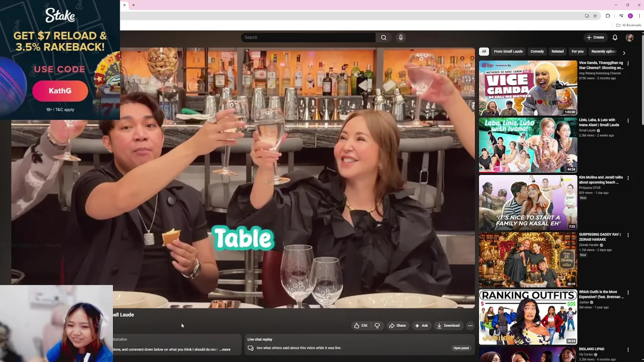Open the 'It's nice to start a family' thumbnail
644x362 pixels.
point(528,202)
